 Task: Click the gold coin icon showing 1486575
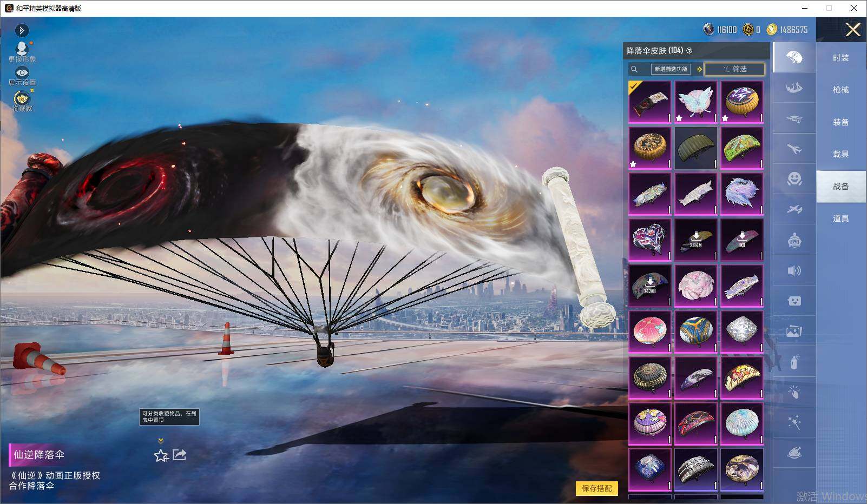coord(772,29)
